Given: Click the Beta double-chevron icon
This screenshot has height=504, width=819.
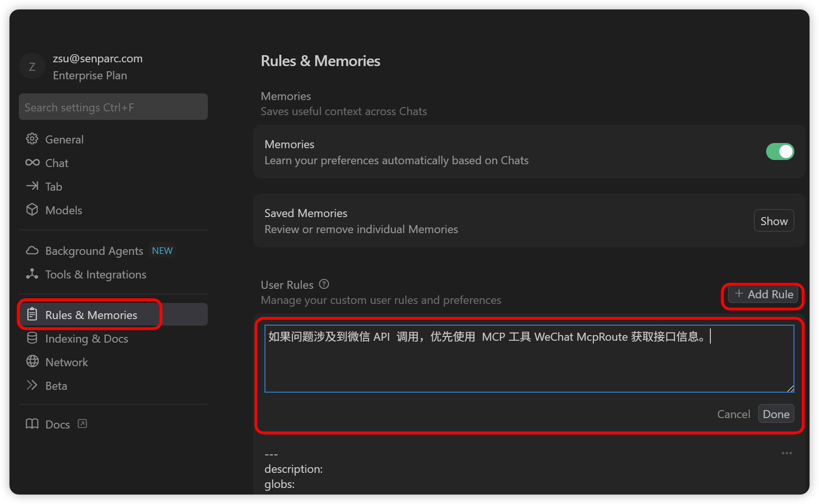Looking at the screenshot, I should tap(32, 386).
